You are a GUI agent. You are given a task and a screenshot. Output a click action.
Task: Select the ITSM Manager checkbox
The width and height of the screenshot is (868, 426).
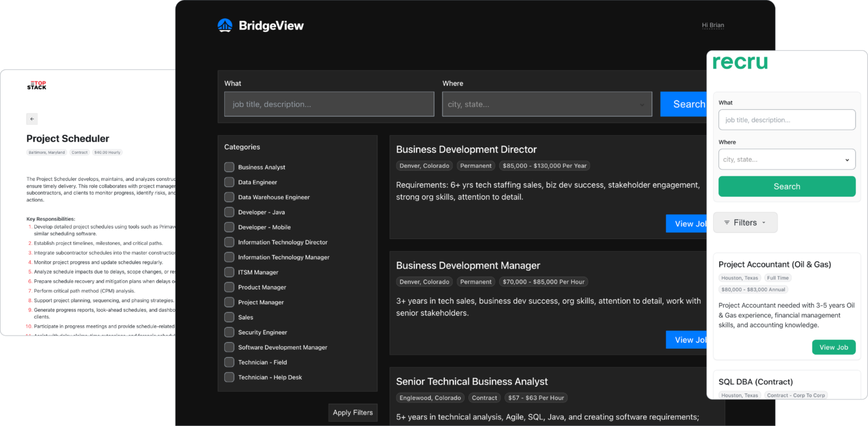point(229,272)
